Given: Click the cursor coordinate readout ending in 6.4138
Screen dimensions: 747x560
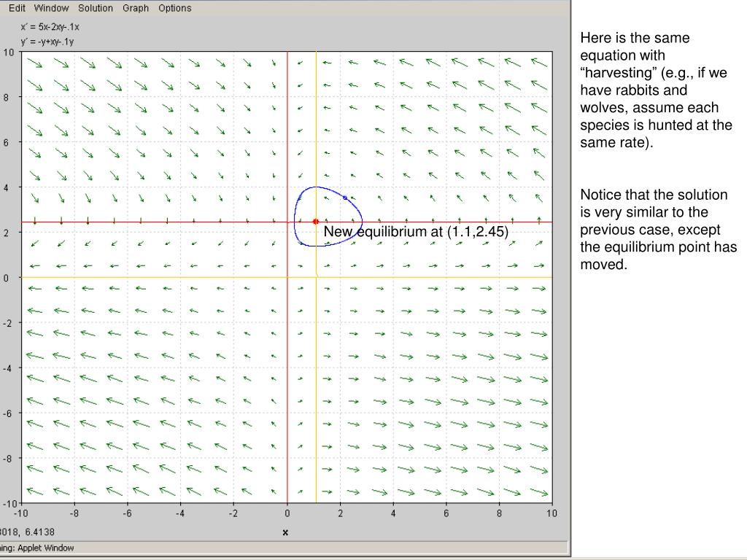Looking at the screenshot, I should point(27,532).
